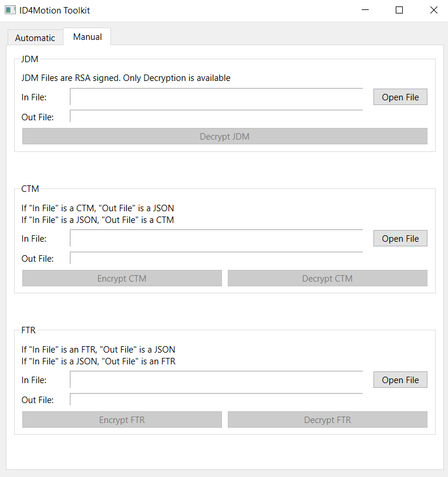This screenshot has height=477, width=448.
Task: Focus the FTR In File field
Action: click(217, 380)
